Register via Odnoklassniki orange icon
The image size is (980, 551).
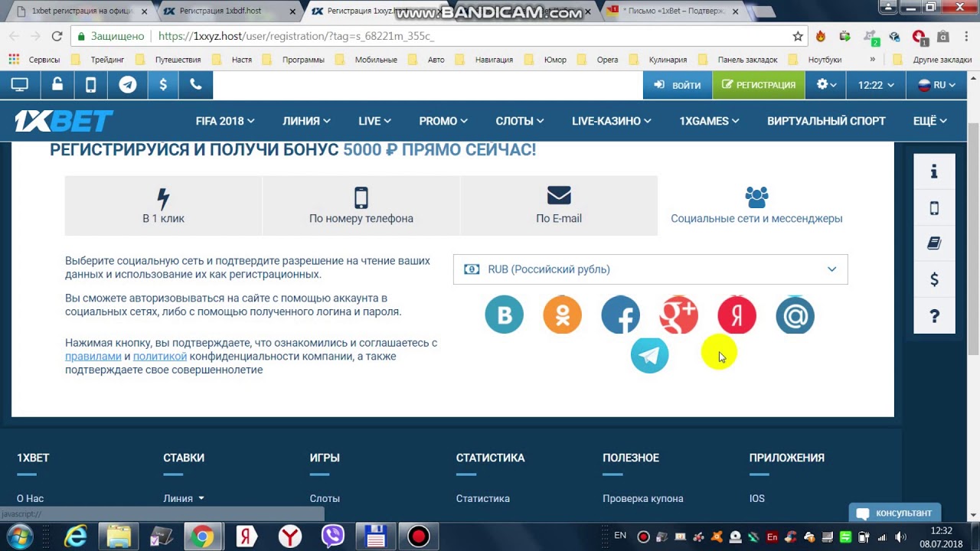pyautogui.click(x=563, y=315)
